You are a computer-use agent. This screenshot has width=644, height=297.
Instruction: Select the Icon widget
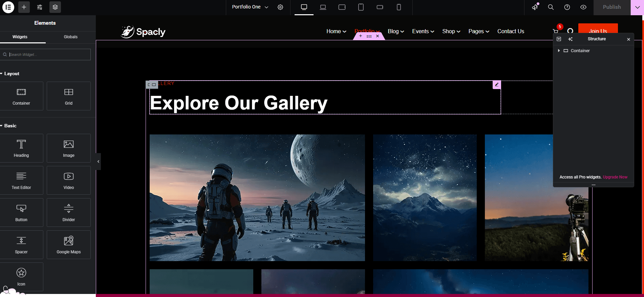tap(21, 277)
